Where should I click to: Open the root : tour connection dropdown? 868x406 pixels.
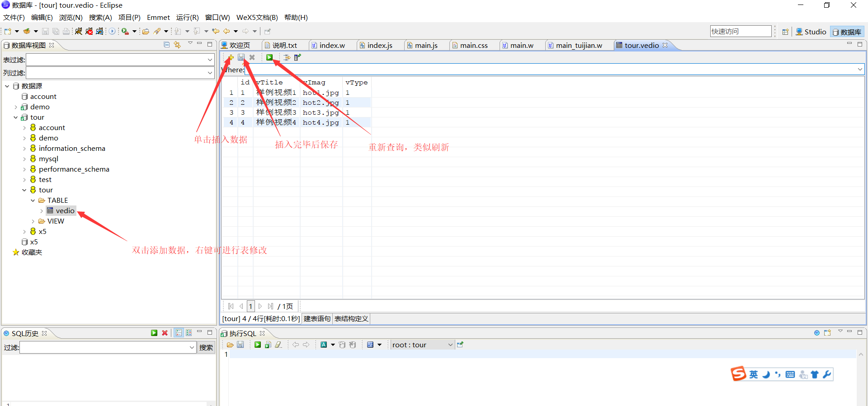coord(450,345)
